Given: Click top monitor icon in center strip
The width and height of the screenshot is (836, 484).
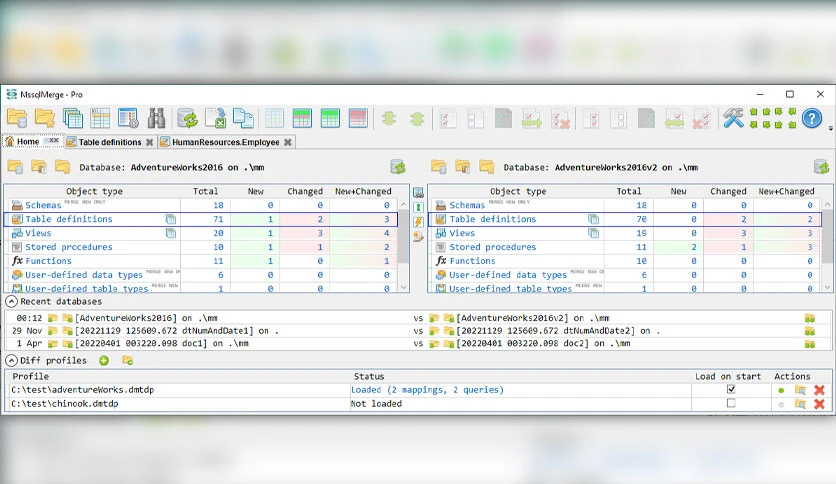Looking at the screenshot, I should coord(419,192).
